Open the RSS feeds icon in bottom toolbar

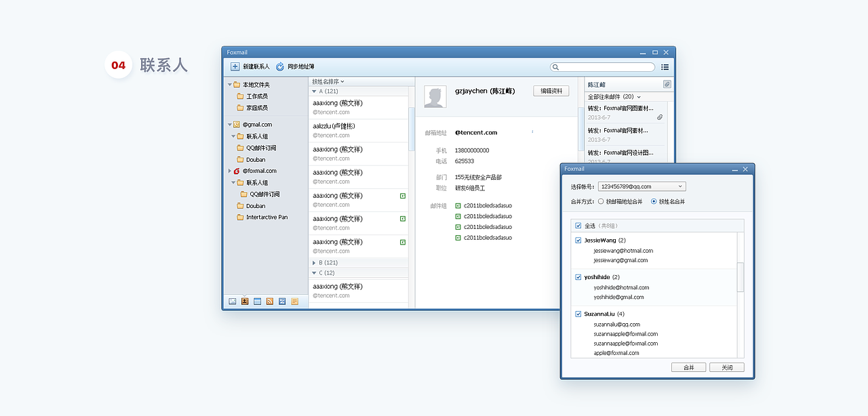tap(270, 301)
